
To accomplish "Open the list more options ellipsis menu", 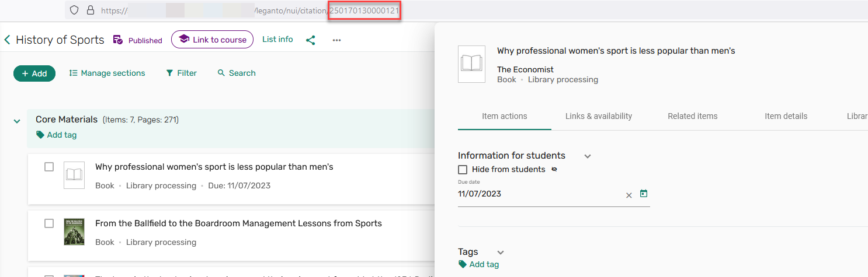I will 336,40.
